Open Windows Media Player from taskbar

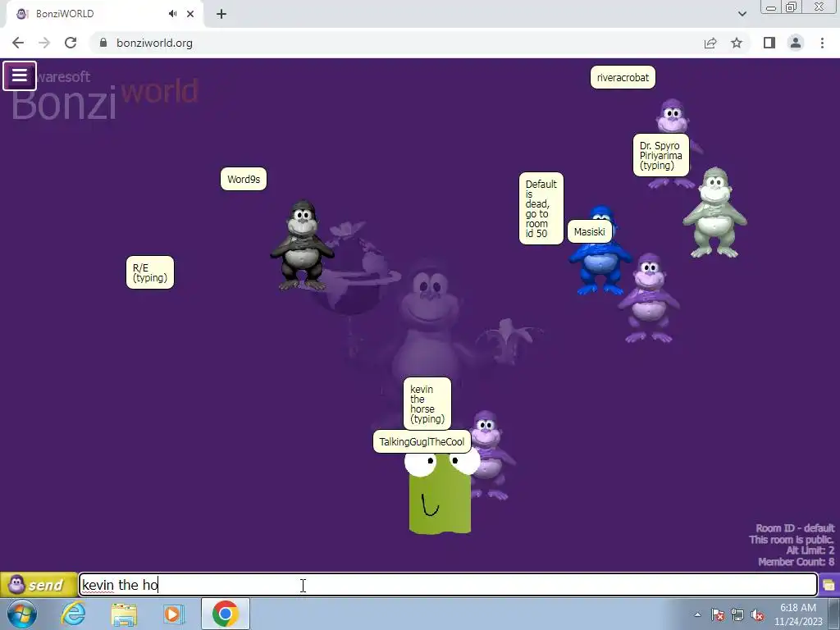(x=174, y=614)
